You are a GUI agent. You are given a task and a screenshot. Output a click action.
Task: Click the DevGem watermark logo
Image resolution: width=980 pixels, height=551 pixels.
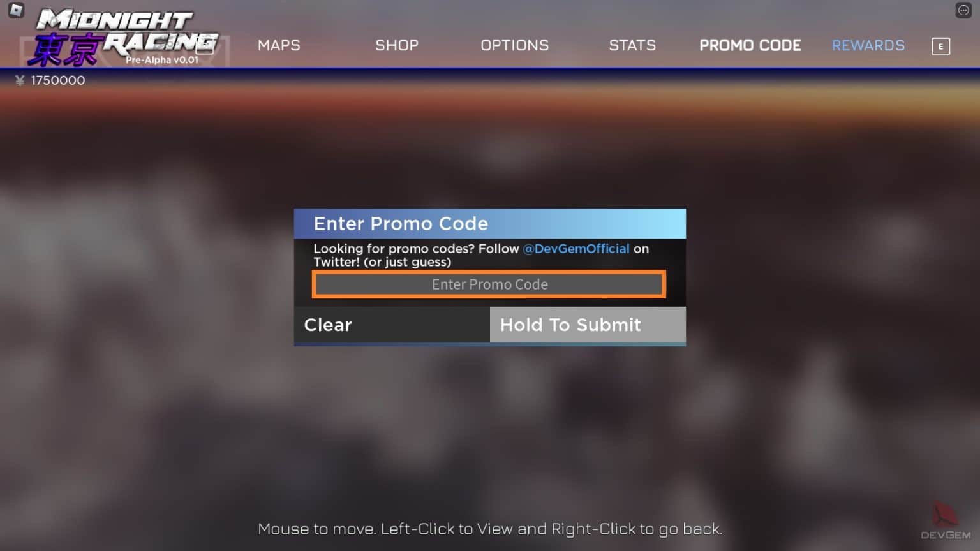click(946, 520)
